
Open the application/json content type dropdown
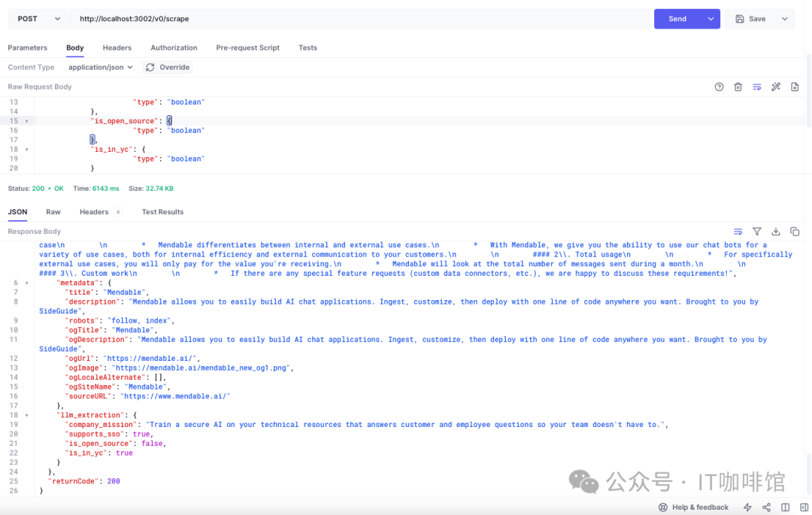tap(100, 68)
